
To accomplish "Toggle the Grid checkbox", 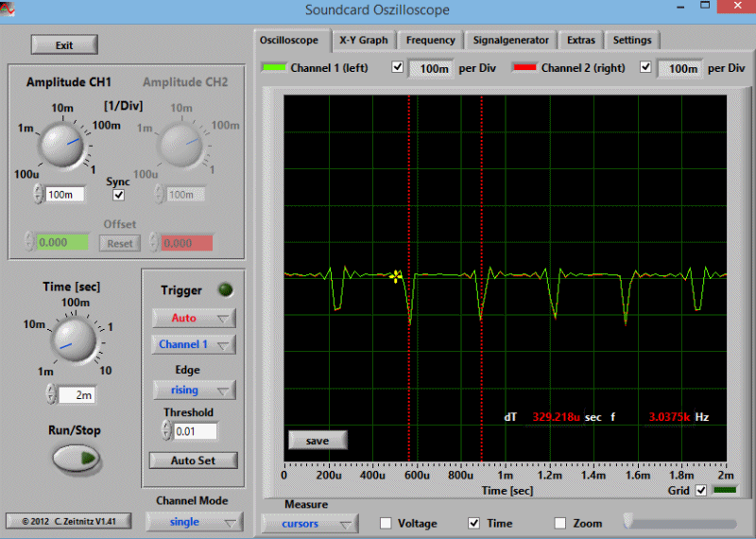I will coord(700,491).
